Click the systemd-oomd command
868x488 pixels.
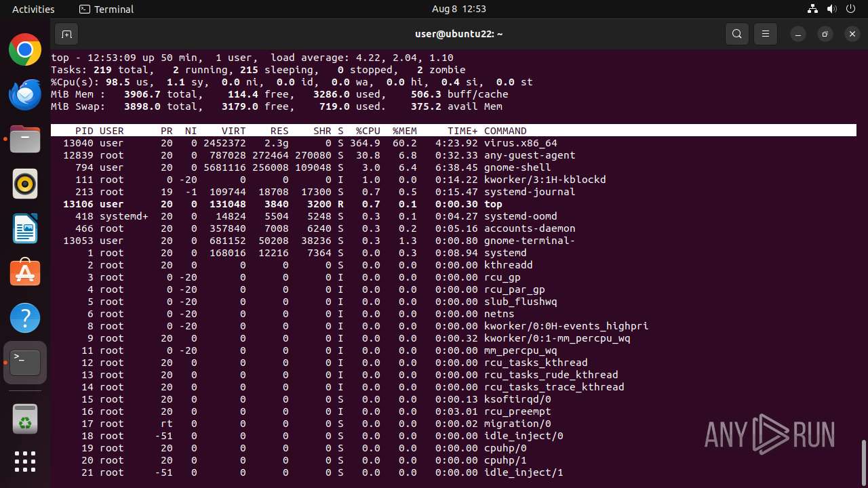coord(520,216)
